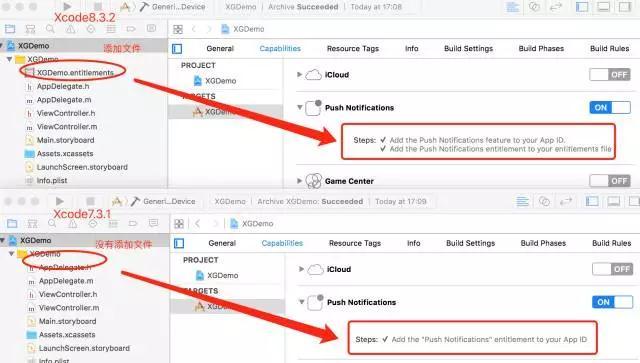
Task: Open Project navigator in upper Xcode window
Action: point(10,29)
